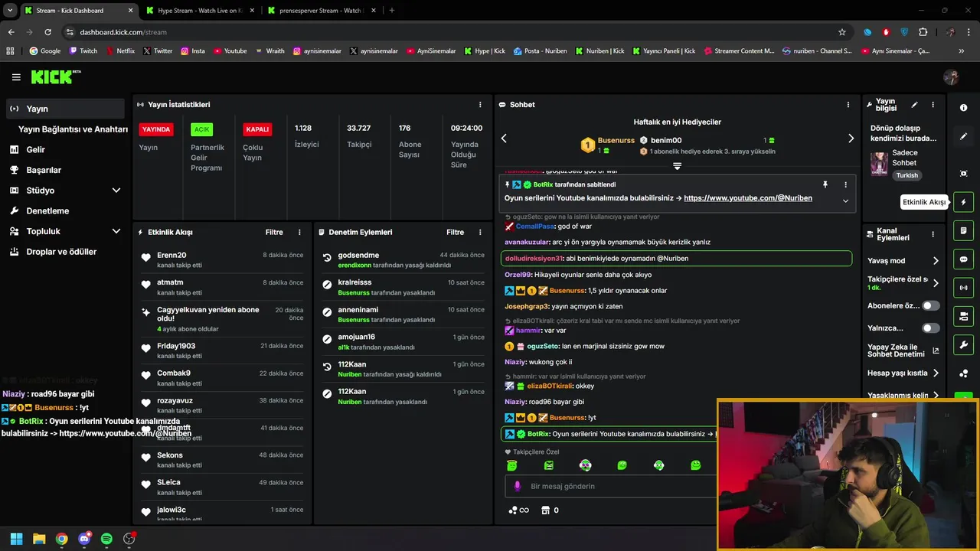This screenshot has width=980, height=551.
Task: Toggle the Yalnızca... switch
Action: click(x=930, y=328)
